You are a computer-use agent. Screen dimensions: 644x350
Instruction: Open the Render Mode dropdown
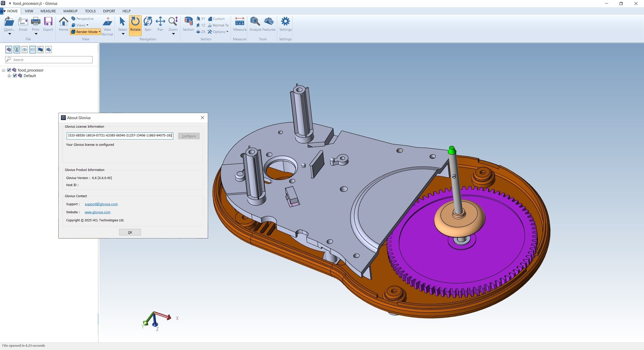click(86, 32)
